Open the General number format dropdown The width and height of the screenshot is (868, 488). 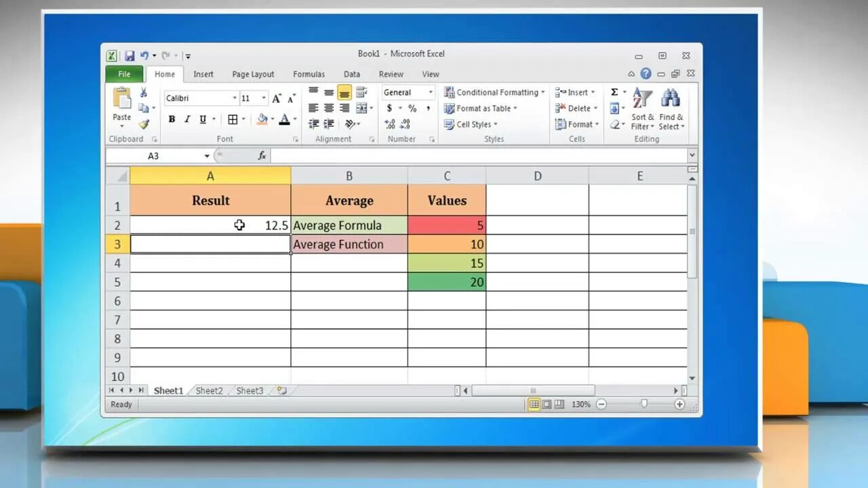[430, 92]
